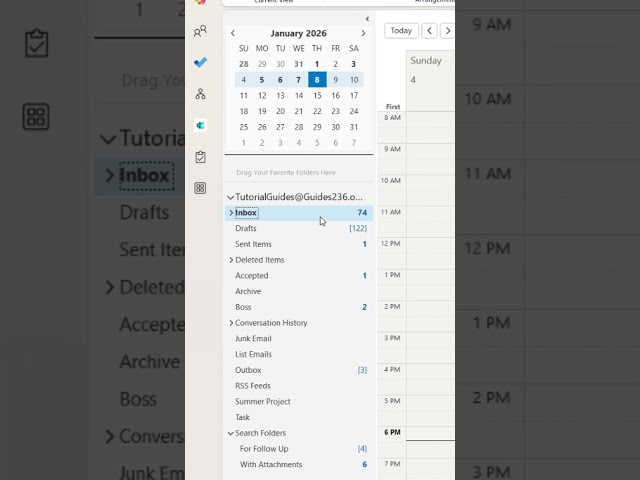Collapse the folder pane arrow
This screenshot has width=640, height=480.
[367, 19]
